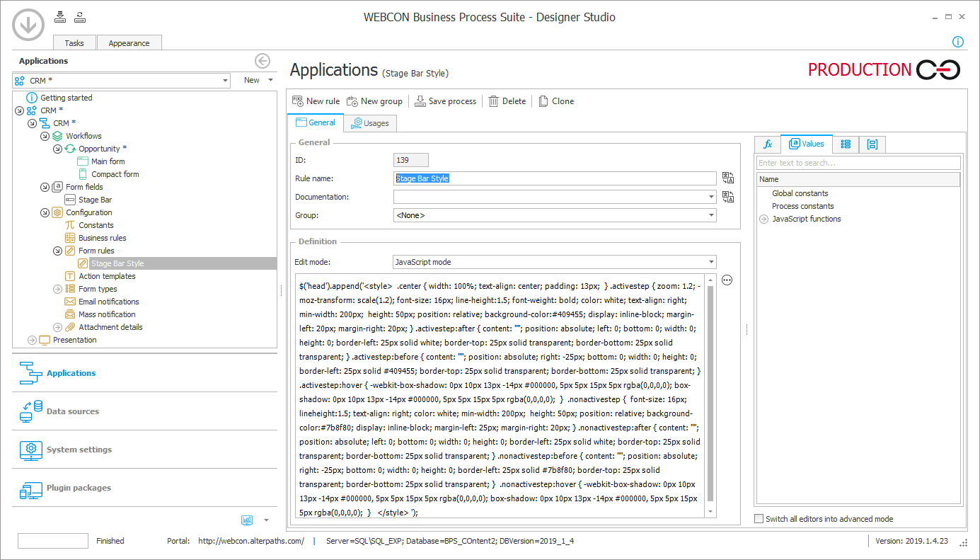980x560 pixels.
Task: Select the Action templates icon in tree
Action: pyautogui.click(x=70, y=276)
